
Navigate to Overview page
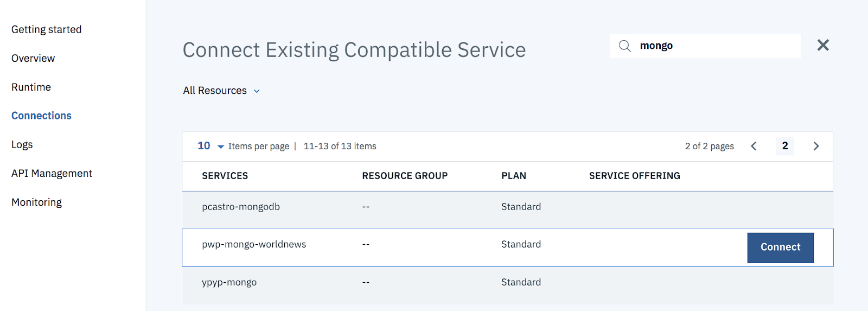33,58
